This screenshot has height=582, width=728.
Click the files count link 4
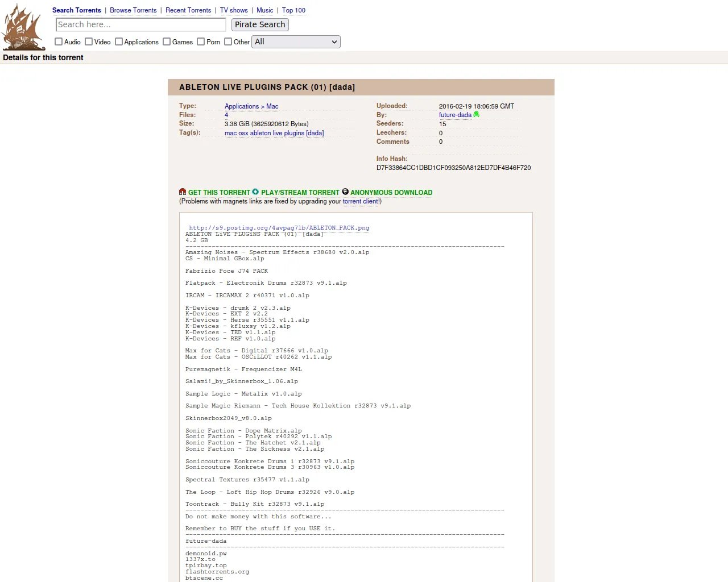[x=226, y=115]
